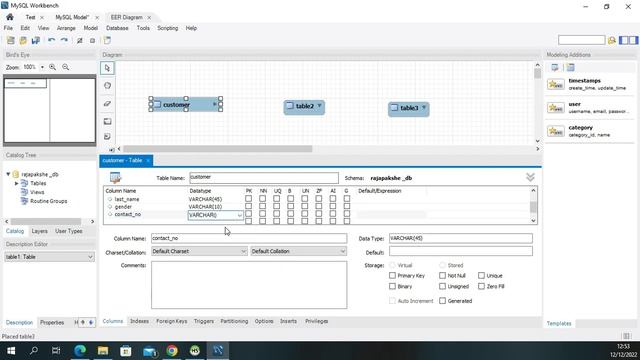The width and height of the screenshot is (640, 360).
Task: Open the Zoom percentage dropdown
Action: 42,67
